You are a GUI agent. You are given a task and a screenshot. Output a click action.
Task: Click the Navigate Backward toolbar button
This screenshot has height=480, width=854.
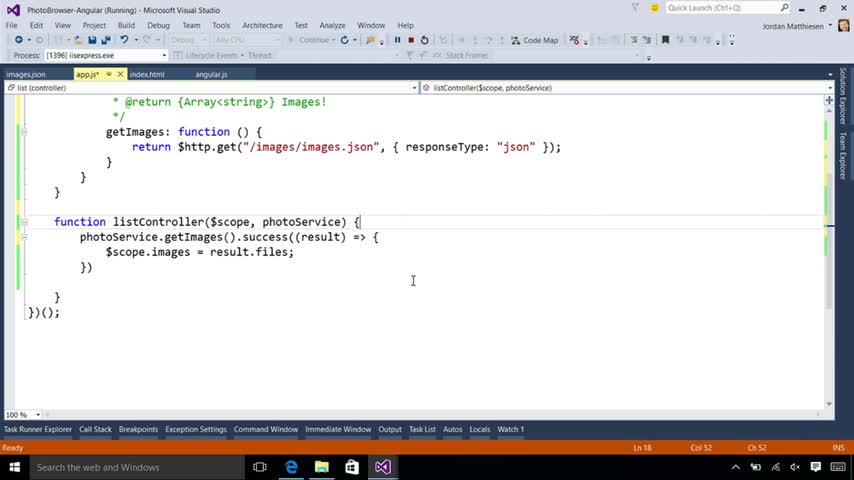[x=19, y=40]
